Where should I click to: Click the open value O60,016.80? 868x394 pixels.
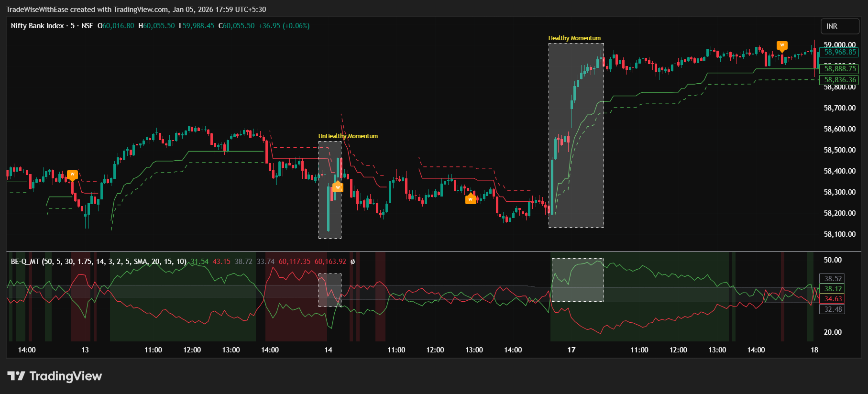pos(116,26)
